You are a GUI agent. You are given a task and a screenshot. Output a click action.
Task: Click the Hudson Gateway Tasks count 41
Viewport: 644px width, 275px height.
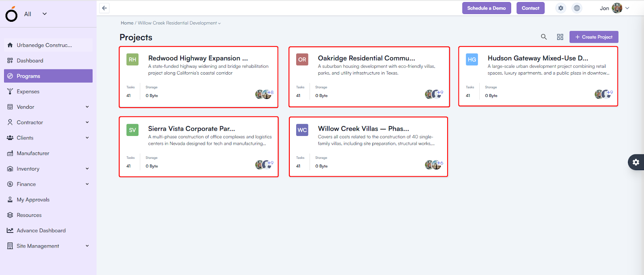click(x=468, y=96)
